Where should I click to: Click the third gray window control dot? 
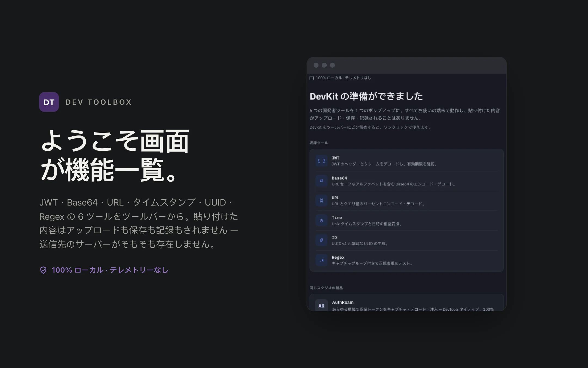point(332,65)
